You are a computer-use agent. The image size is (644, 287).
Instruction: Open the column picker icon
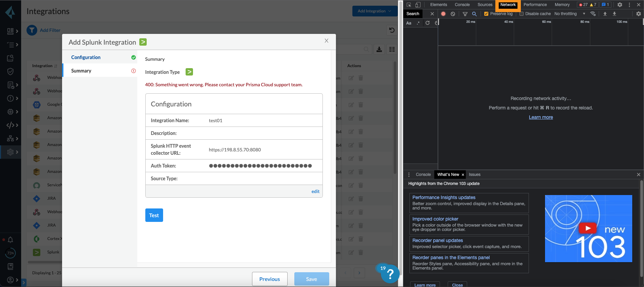tap(392, 49)
